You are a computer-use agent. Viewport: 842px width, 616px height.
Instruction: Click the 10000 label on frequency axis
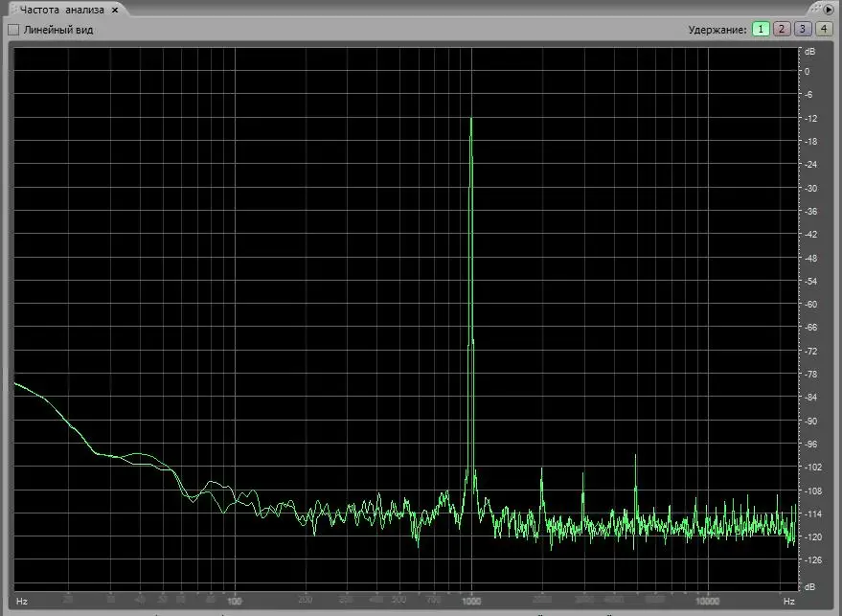click(x=707, y=601)
